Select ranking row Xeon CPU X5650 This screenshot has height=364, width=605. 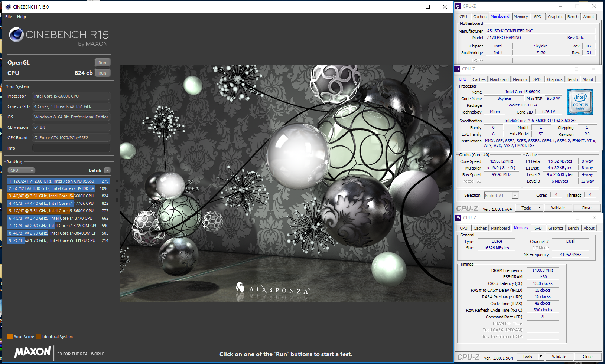[x=59, y=181]
